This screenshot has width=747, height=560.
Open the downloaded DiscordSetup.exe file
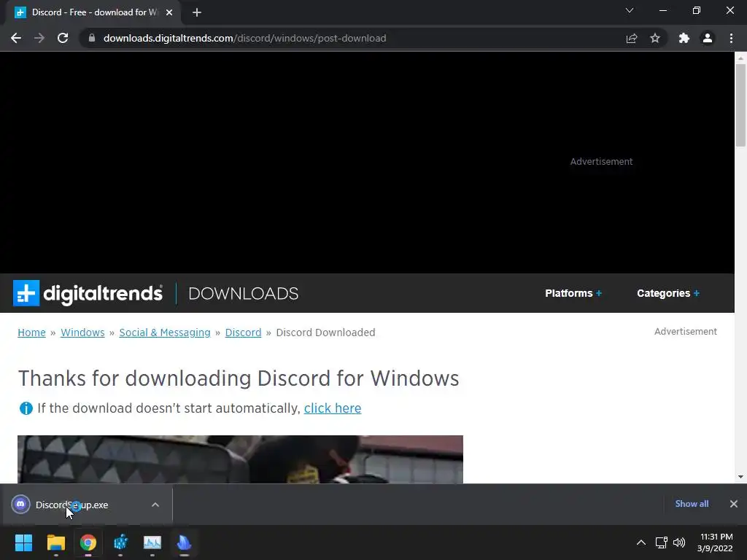tap(71, 505)
